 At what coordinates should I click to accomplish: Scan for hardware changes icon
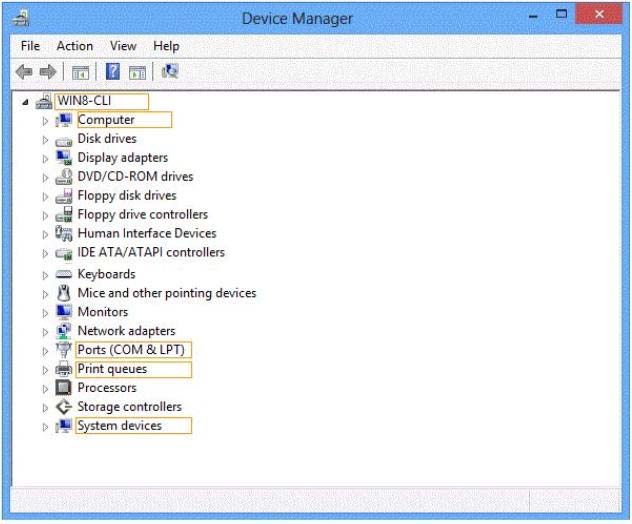pos(170,72)
